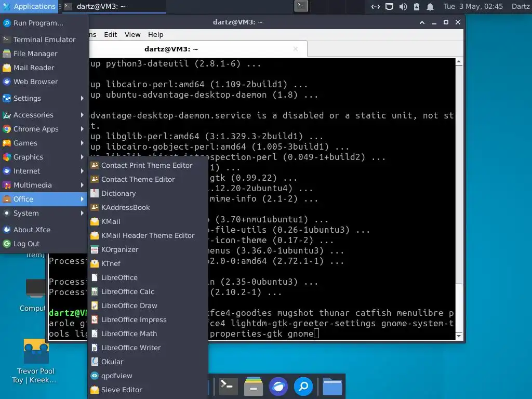Click the terminal vertical scrollbar track
This screenshot has width=532, height=399.
tap(459, 198)
